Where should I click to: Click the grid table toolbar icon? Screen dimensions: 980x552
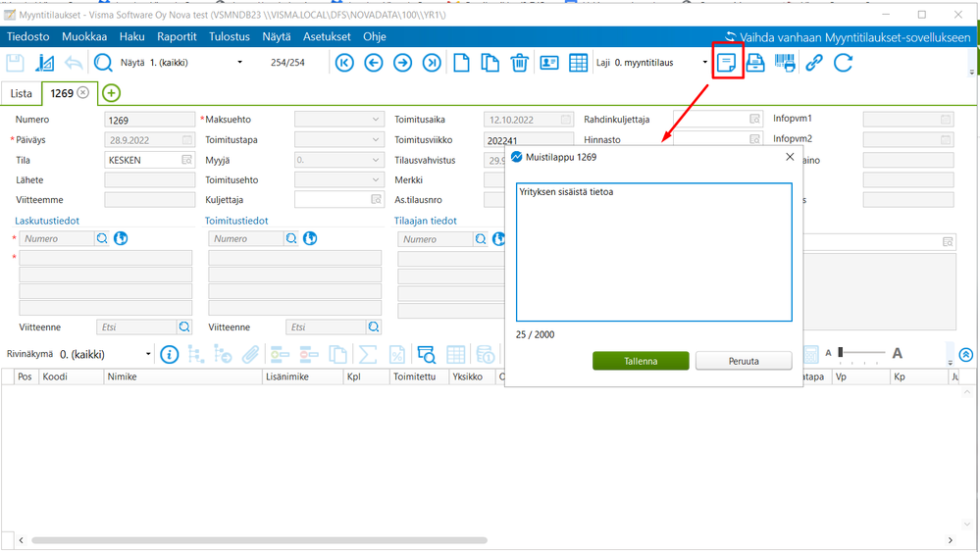(578, 63)
